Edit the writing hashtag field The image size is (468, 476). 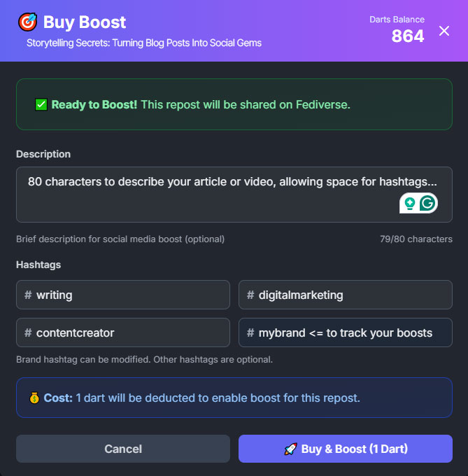coord(129,295)
